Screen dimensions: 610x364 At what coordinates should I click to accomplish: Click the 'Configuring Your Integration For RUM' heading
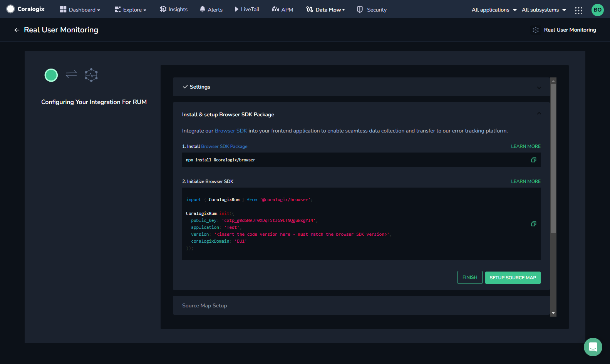[94, 102]
